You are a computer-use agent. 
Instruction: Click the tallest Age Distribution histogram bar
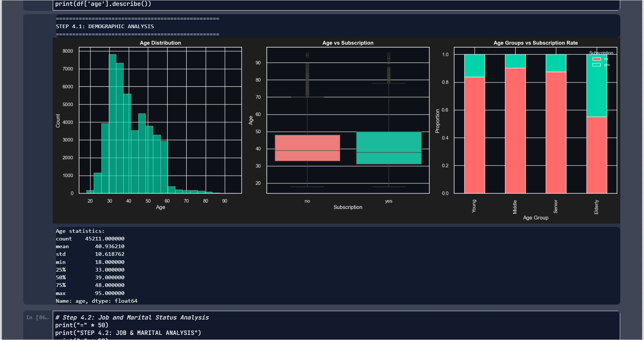click(112, 124)
